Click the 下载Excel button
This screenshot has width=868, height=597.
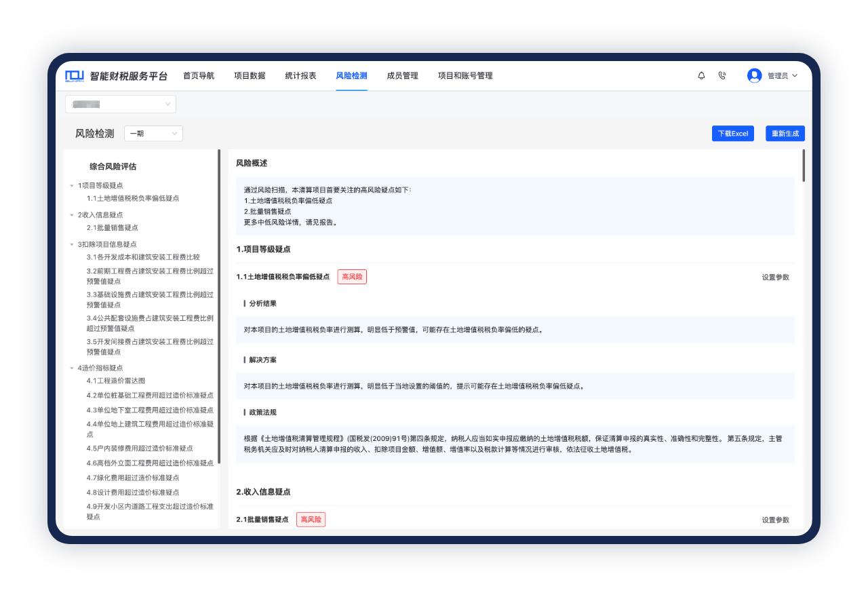pos(732,134)
